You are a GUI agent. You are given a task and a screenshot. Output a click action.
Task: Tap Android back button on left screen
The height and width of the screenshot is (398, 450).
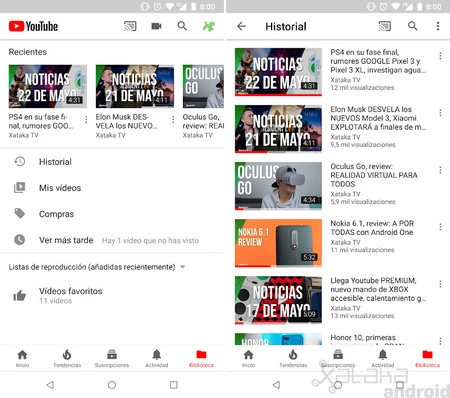(x=50, y=385)
